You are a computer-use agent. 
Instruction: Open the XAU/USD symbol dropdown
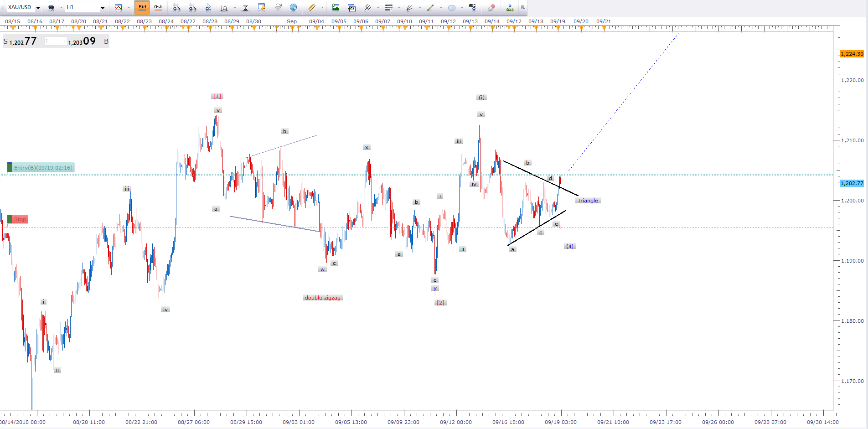pyautogui.click(x=38, y=8)
